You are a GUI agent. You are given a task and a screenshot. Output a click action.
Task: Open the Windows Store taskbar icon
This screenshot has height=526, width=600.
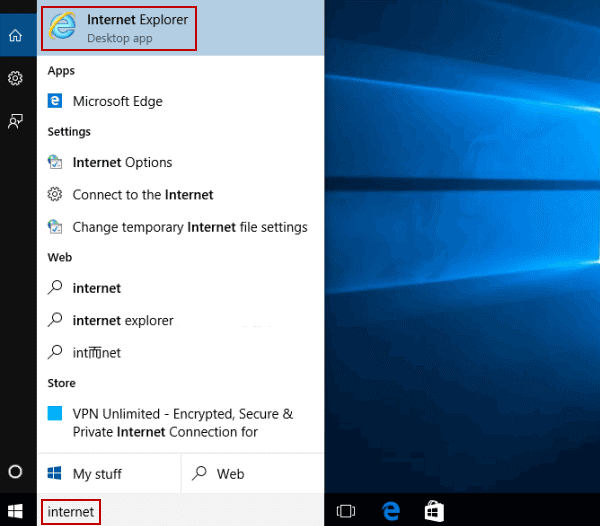434,511
